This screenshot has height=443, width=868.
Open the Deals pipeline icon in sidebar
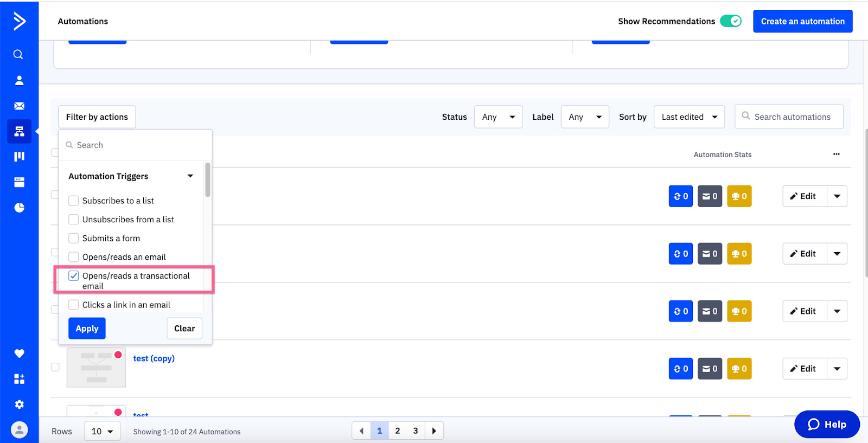pyautogui.click(x=19, y=157)
